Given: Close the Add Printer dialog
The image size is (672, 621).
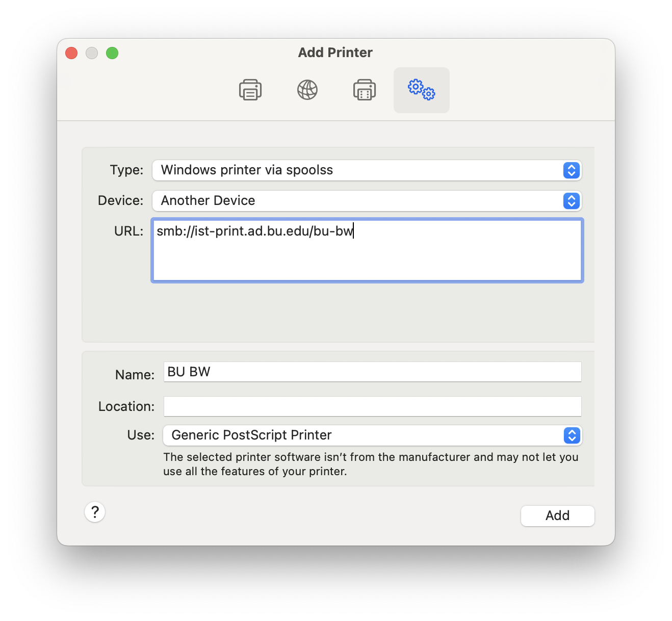Looking at the screenshot, I should pos(71,53).
